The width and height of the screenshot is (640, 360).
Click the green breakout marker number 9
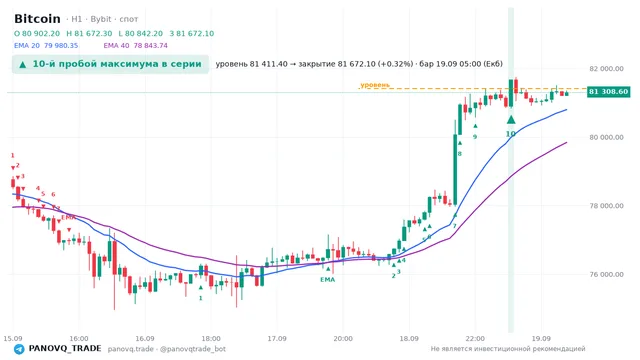[475, 137]
